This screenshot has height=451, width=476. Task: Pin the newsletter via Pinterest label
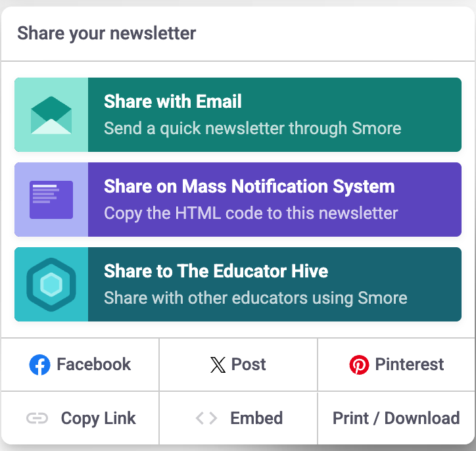click(x=409, y=364)
